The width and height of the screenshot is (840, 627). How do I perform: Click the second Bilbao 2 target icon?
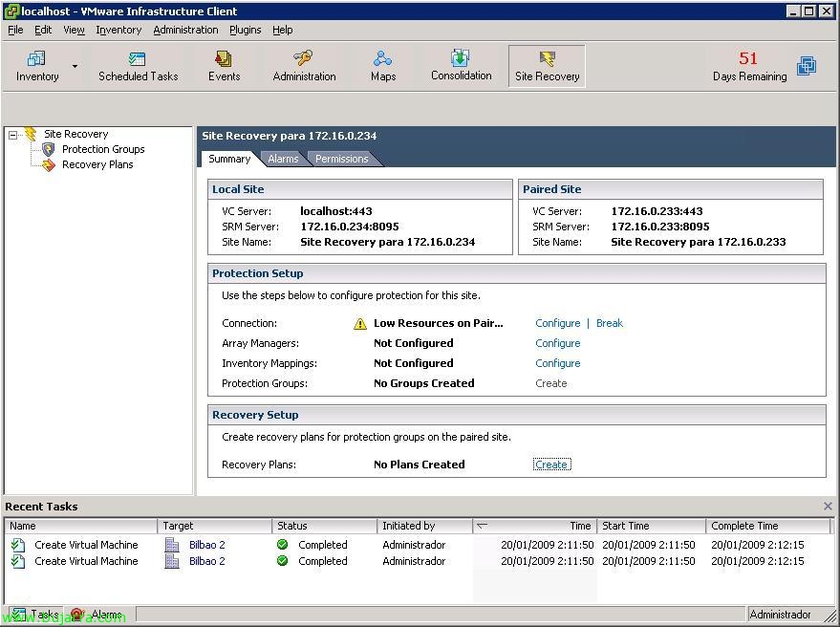[172, 561]
